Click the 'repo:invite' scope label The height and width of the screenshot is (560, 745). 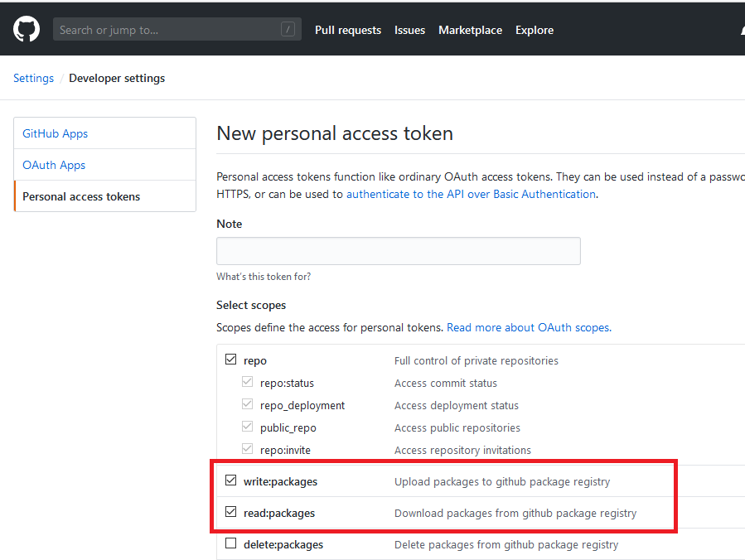tap(285, 450)
